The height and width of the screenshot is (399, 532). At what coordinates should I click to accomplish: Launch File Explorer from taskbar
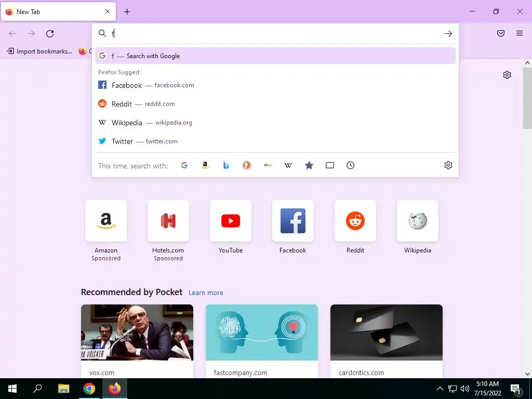(63, 389)
